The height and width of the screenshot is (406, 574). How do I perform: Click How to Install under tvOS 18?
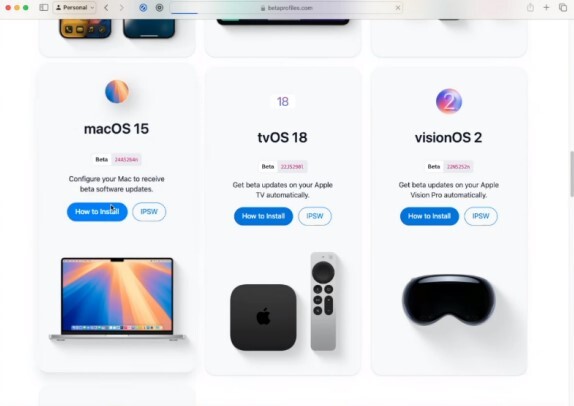coord(263,216)
